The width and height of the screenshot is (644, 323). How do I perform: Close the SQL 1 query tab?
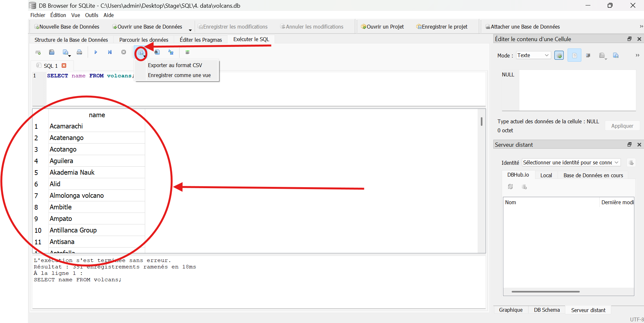point(64,65)
